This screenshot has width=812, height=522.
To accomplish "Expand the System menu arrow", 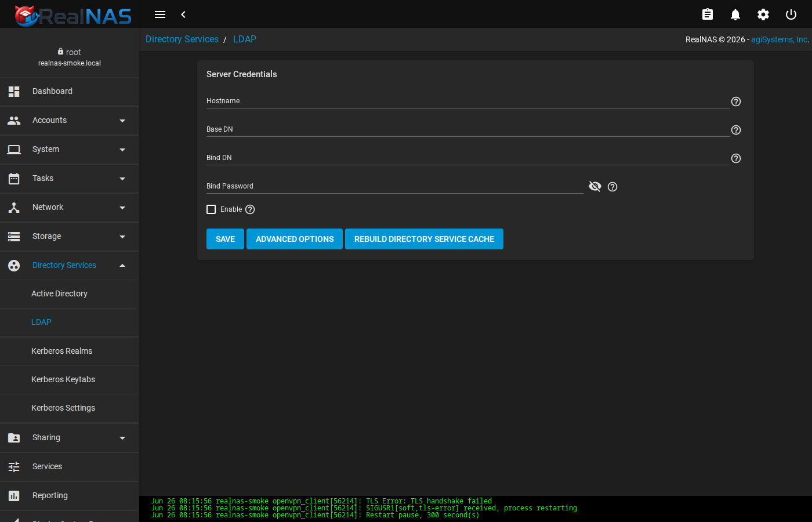I will pyautogui.click(x=122, y=150).
